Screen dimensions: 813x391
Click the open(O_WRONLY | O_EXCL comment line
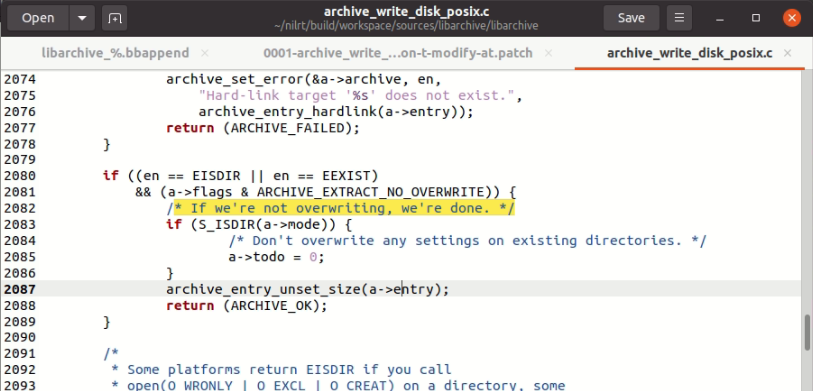[x=338, y=385]
